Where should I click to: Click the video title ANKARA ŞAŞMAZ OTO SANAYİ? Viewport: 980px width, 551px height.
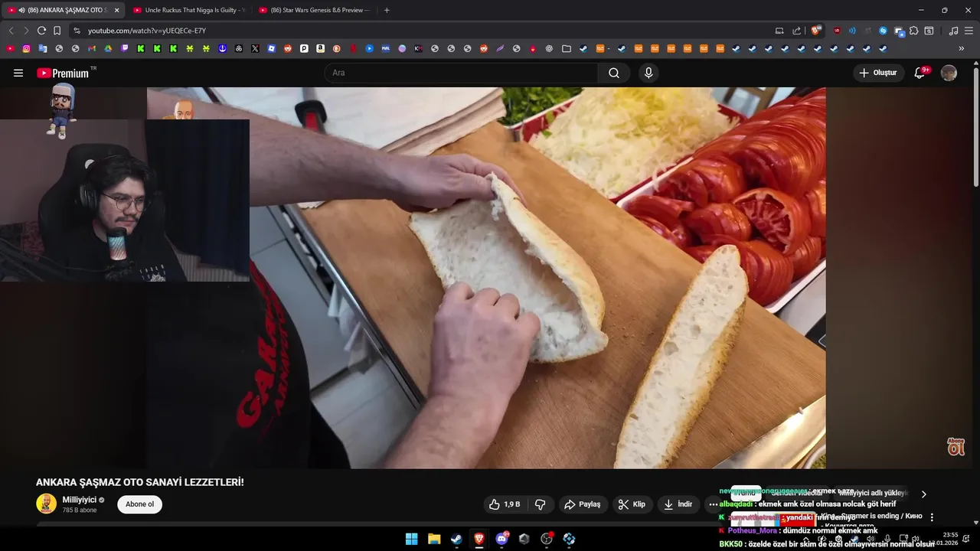[x=140, y=482]
